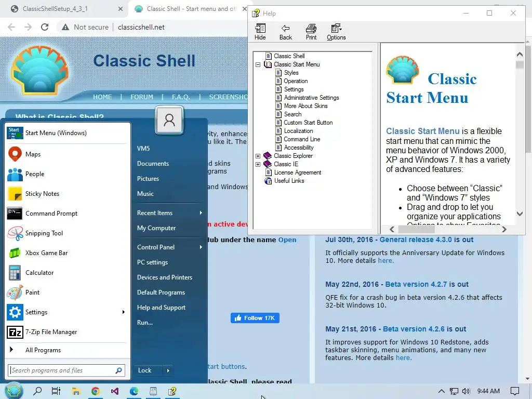Click the 9:44 AM clock
532x399 pixels.
click(488, 391)
